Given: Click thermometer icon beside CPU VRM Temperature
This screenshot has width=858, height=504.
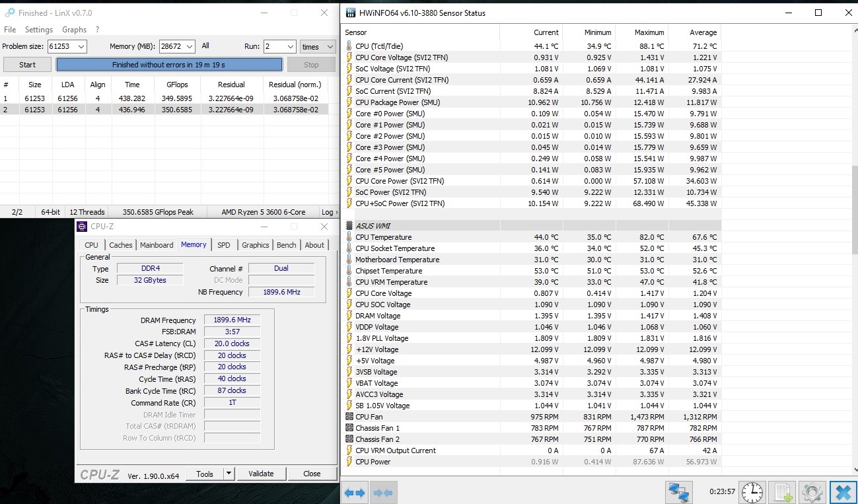Looking at the screenshot, I should click(x=349, y=282).
